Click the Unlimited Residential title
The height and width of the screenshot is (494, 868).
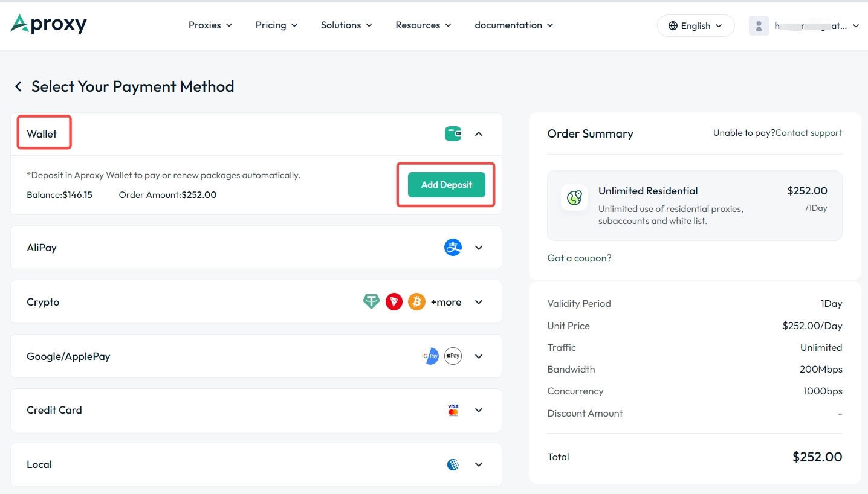coord(648,191)
